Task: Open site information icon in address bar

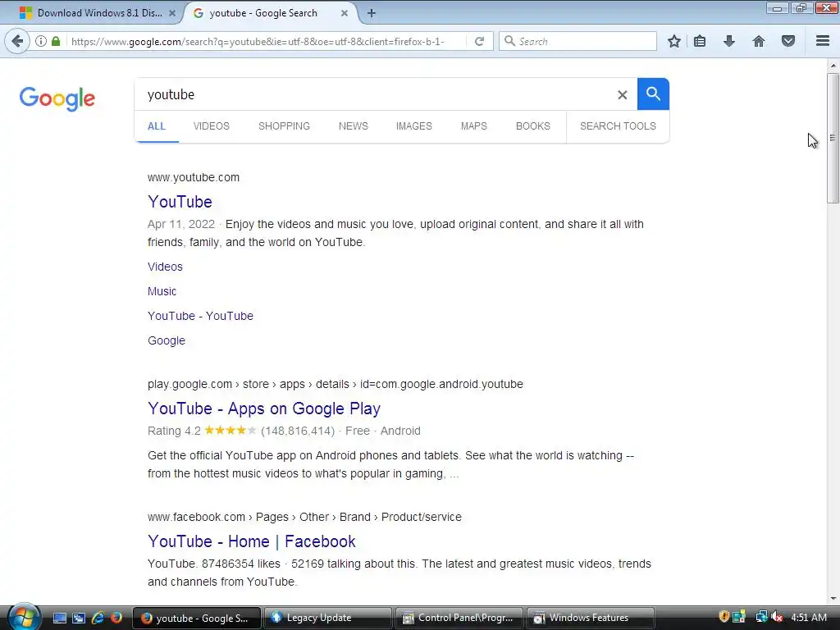Action: (41, 41)
